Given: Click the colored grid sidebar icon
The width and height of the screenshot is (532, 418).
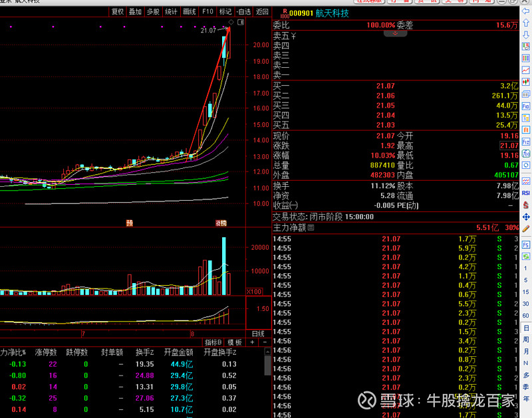Looking at the screenshot, I should (x=525, y=47).
